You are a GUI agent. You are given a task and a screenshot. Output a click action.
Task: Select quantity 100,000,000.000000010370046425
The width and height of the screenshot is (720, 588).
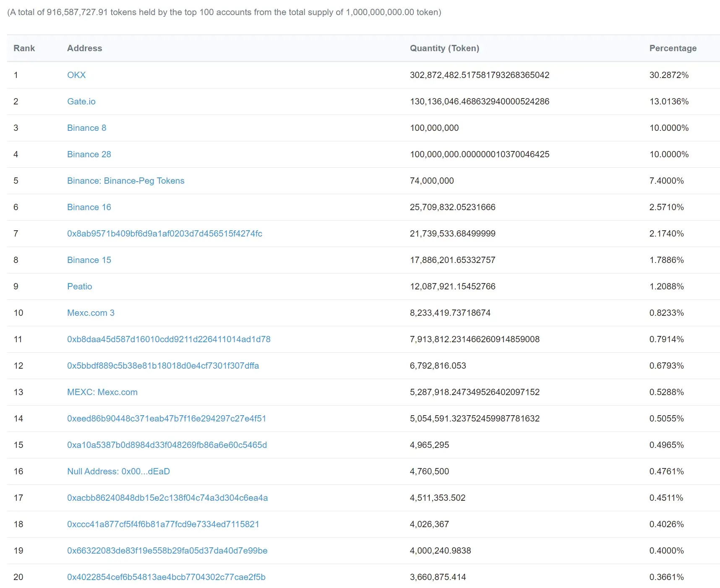[480, 154]
